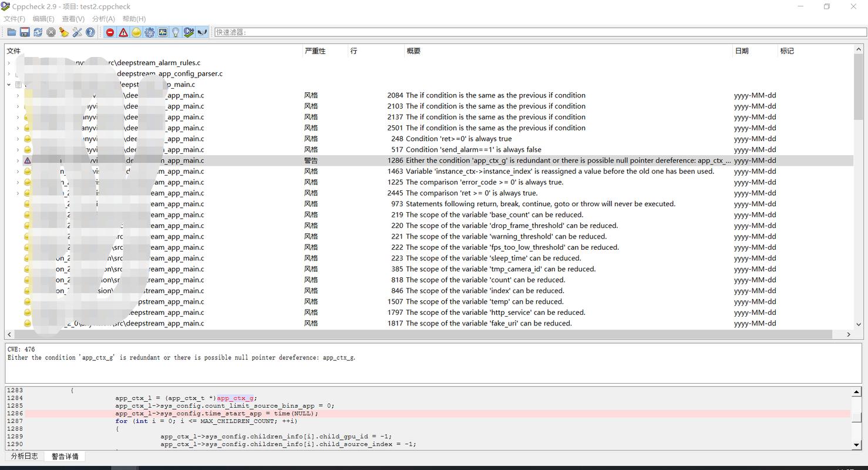Toggle information filter (light bulb)
Viewport: 868px width, 470px height.
tap(176, 32)
